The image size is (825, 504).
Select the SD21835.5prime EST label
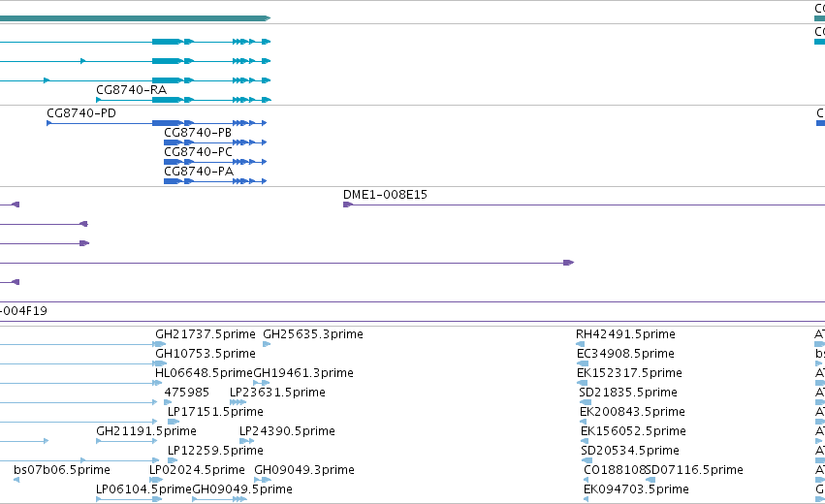coord(628,393)
